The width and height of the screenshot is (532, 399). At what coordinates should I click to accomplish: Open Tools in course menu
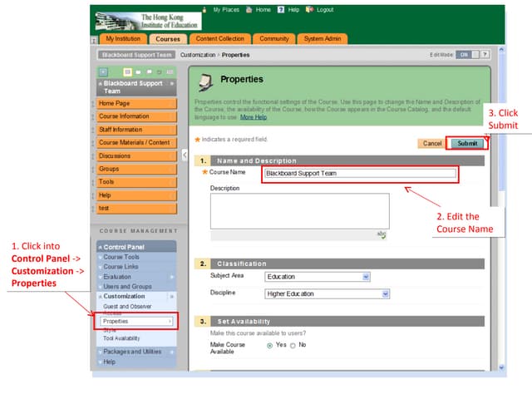[136, 182]
